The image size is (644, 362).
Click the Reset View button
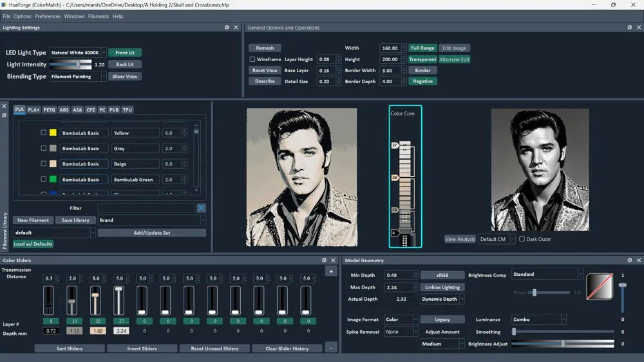click(265, 70)
